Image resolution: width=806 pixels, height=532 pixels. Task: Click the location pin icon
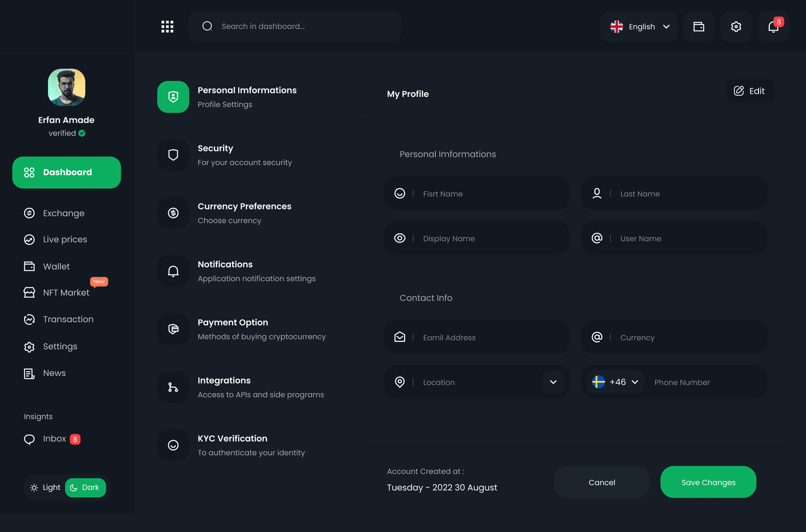[x=399, y=382]
